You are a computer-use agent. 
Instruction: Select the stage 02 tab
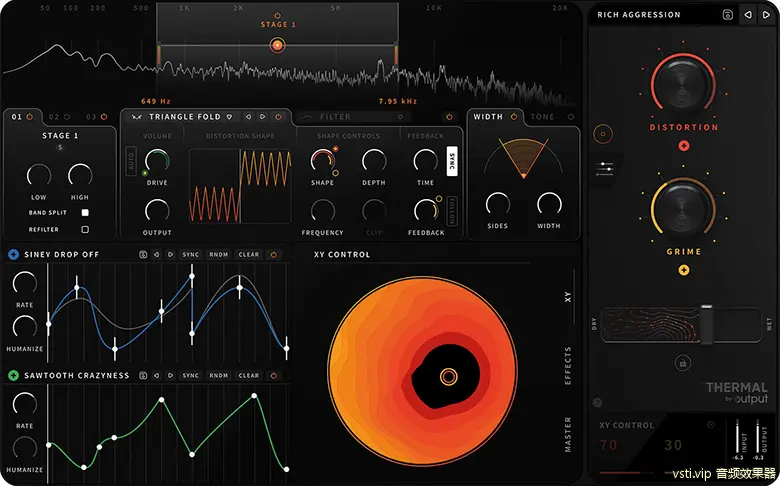point(54,117)
